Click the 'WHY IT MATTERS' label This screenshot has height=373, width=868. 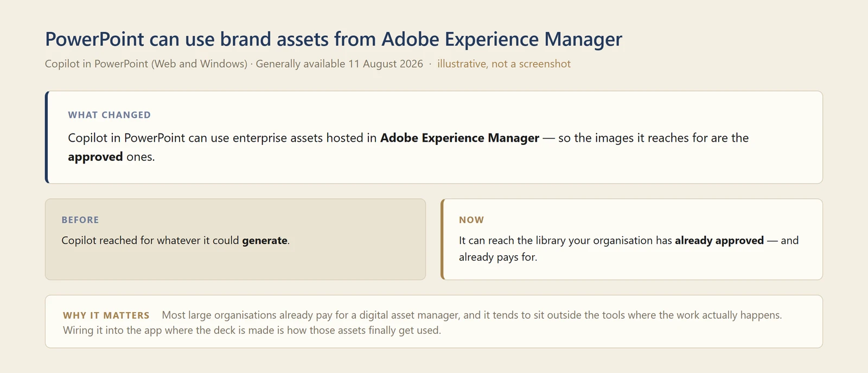[106, 315]
